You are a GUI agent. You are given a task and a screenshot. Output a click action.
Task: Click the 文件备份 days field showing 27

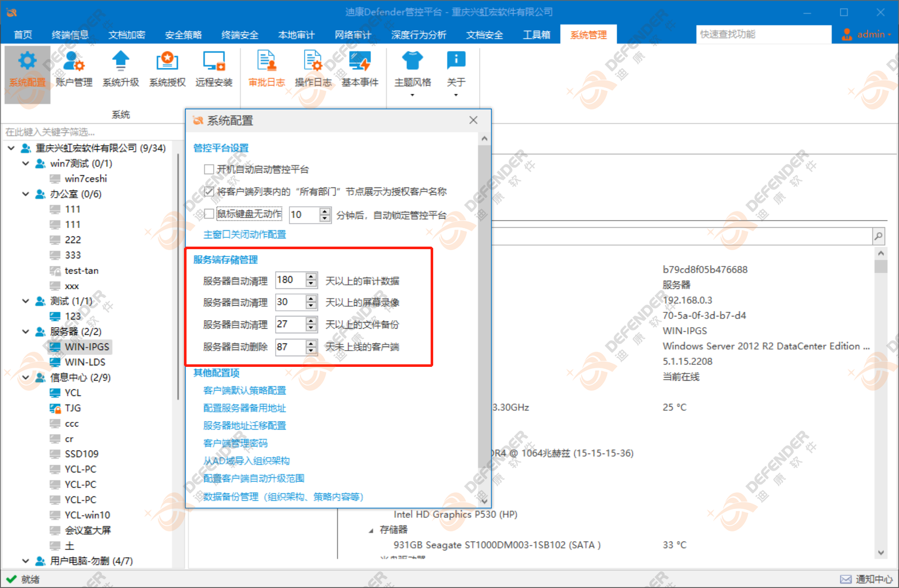(290, 324)
